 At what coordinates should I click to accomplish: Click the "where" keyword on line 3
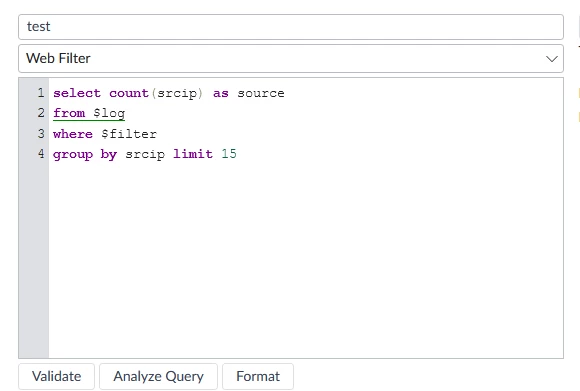click(x=73, y=134)
